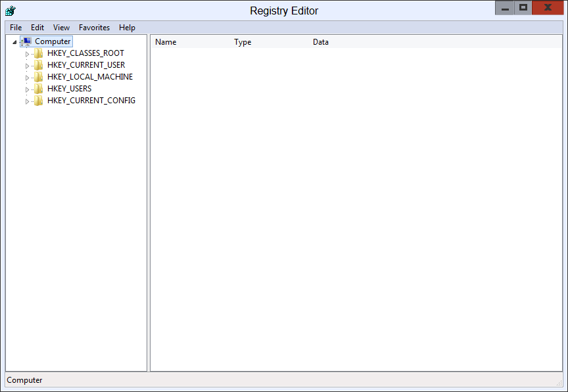Collapse the Computer tree node
Image resolution: width=568 pixels, height=392 pixels.
14,42
